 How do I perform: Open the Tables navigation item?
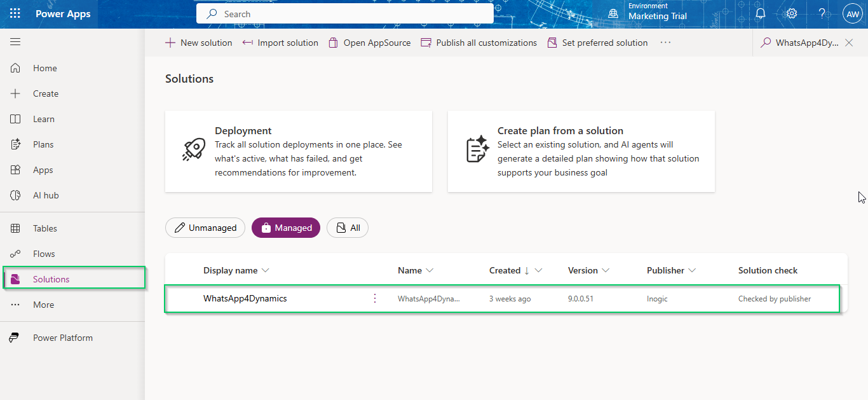pos(44,228)
